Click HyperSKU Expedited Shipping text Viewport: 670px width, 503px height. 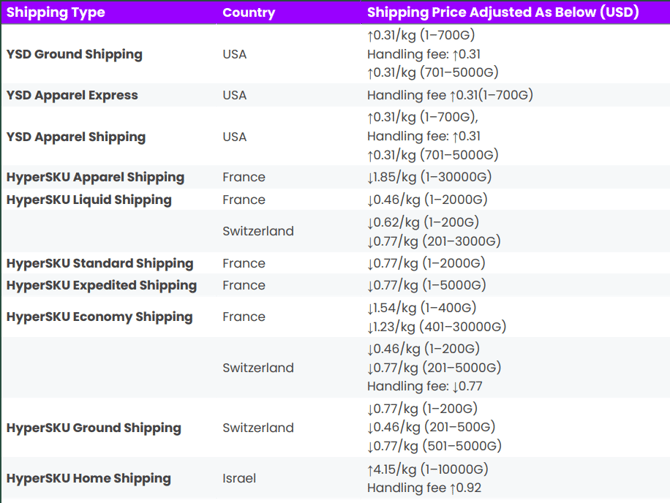[102, 285]
